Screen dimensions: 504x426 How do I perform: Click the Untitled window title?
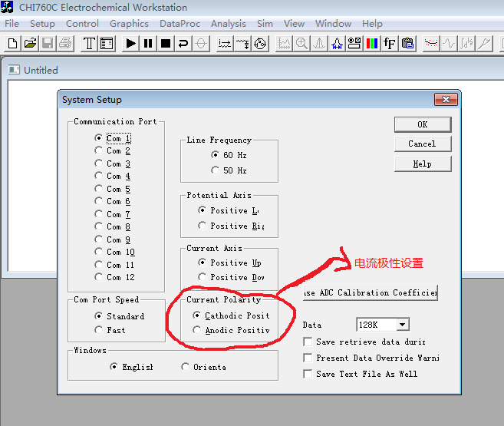pos(41,70)
